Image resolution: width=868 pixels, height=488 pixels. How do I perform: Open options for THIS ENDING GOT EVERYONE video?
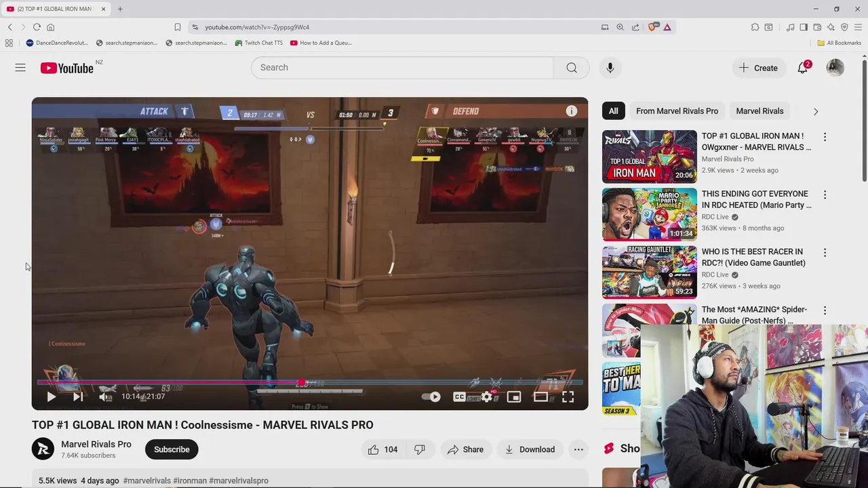tap(825, 195)
